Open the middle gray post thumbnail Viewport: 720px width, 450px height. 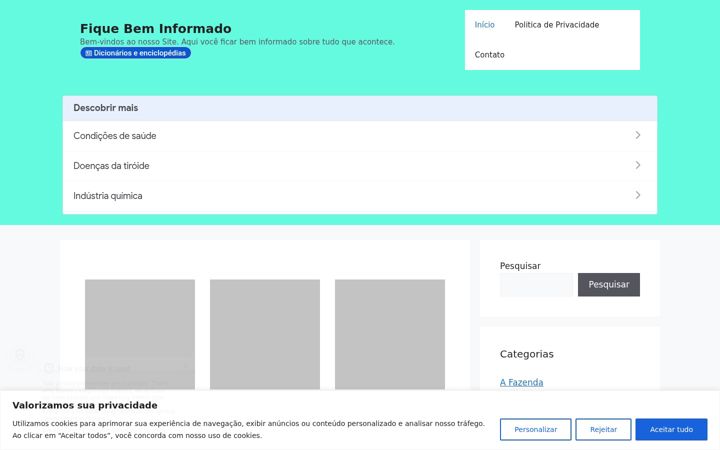(265, 334)
